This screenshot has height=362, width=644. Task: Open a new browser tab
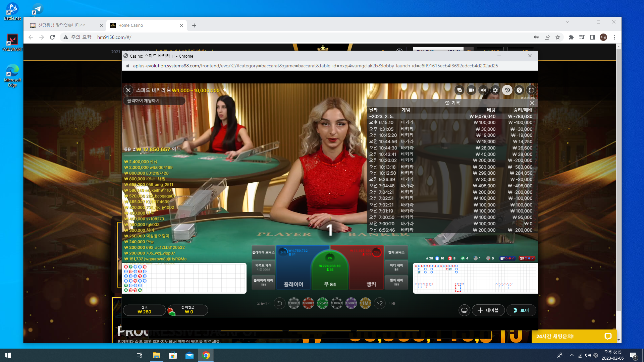[194, 25]
